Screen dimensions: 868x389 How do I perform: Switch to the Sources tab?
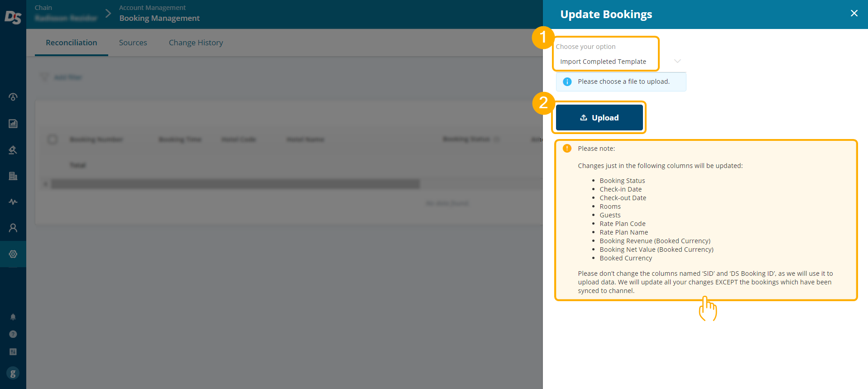pos(133,43)
